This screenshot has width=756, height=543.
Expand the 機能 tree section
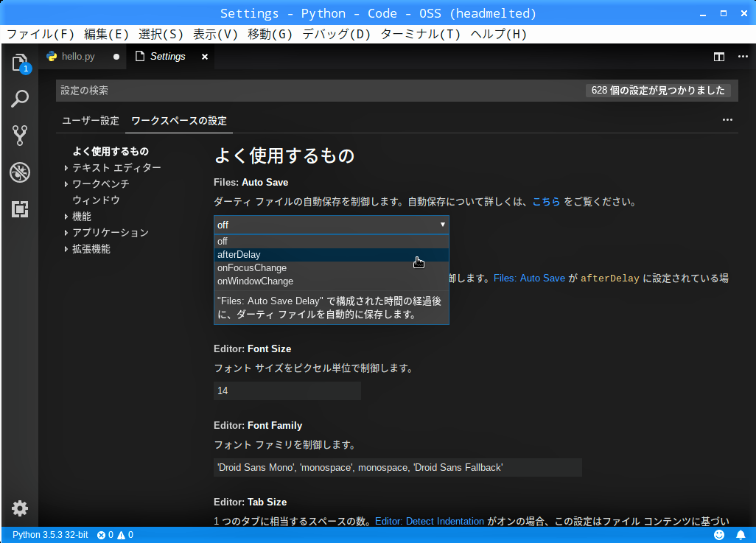tap(66, 217)
